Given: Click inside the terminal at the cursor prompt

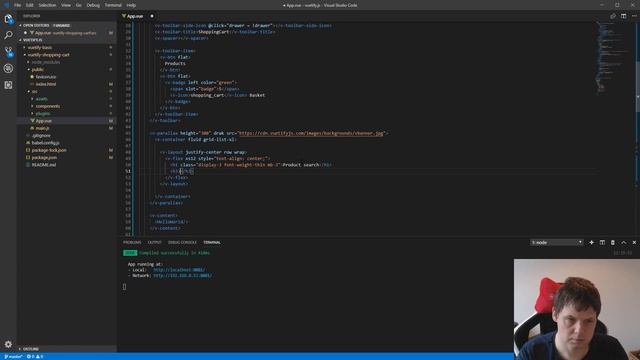Looking at the screenshot, I should tap(124, 287).
